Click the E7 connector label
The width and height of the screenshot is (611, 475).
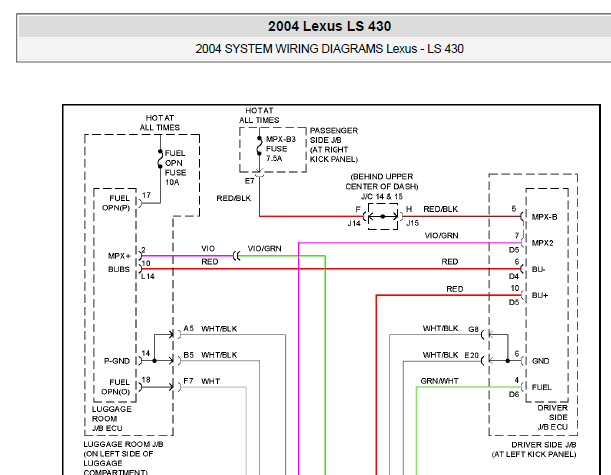point(249,181)
